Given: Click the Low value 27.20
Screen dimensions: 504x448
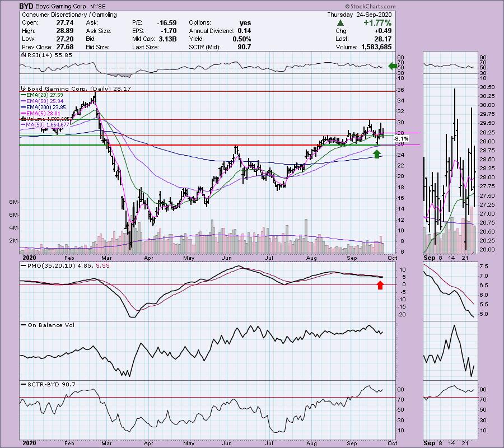Looking at the screenshot, I should (64, 39).
